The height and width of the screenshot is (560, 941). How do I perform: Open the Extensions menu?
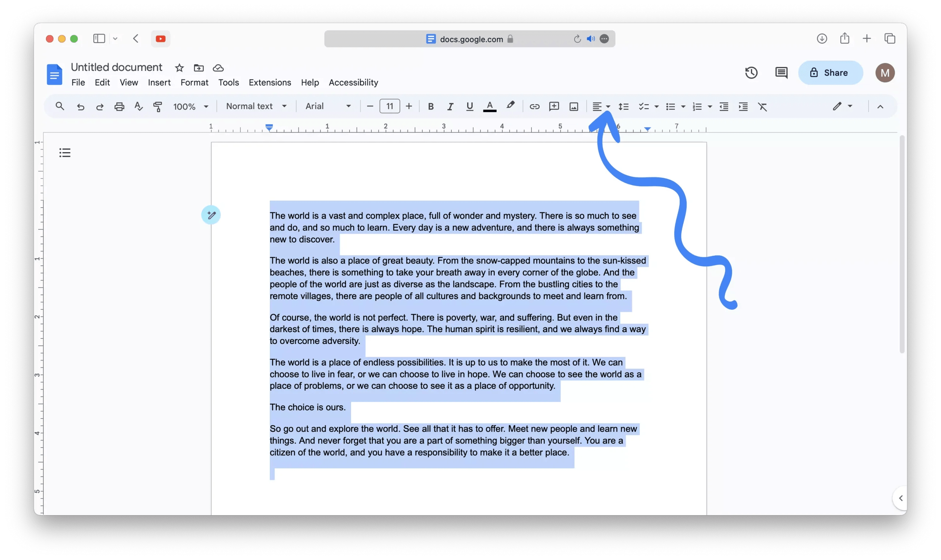(x=269, y=82)
